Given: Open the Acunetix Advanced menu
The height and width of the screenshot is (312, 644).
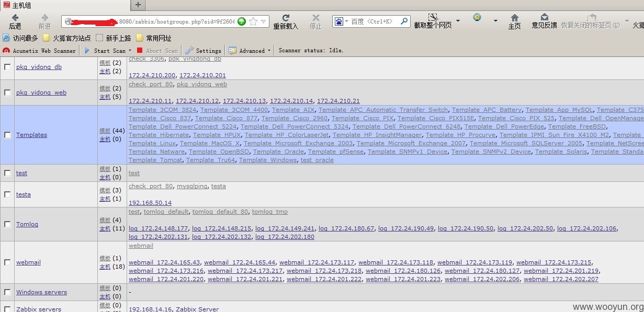Looking at the screenshot, I should click(x=250, y=51).
